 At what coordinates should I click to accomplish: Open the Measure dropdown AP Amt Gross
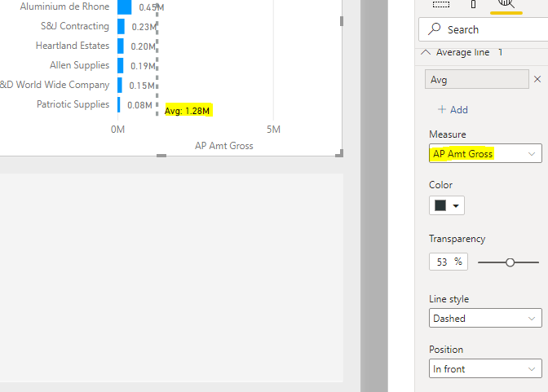[x=485, y=153]
